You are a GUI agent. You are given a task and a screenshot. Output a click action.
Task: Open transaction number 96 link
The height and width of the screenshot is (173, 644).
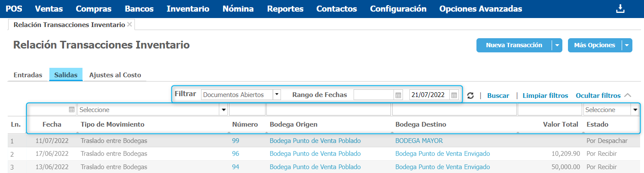click(x=235, y=154)
